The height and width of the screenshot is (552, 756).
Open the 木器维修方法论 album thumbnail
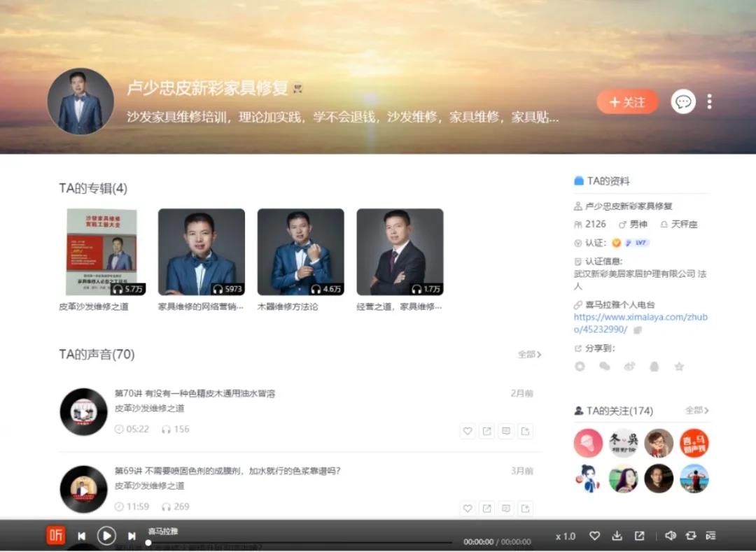(300, 252)
